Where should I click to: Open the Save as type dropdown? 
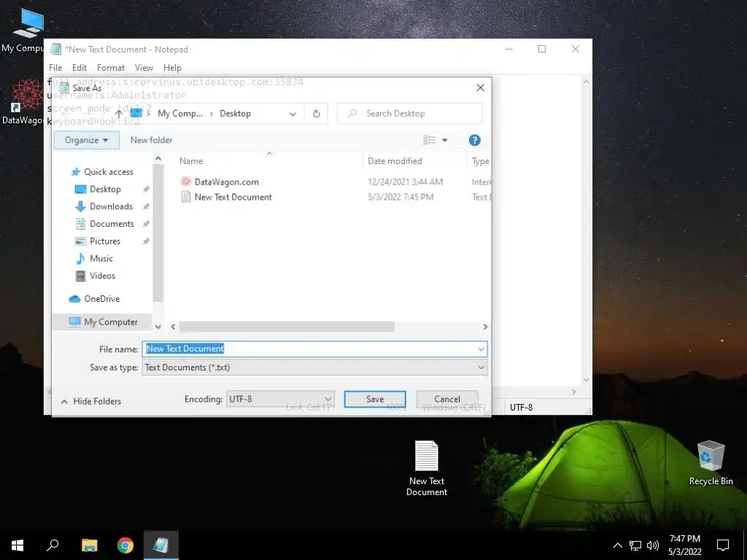[x=314, y=367]
